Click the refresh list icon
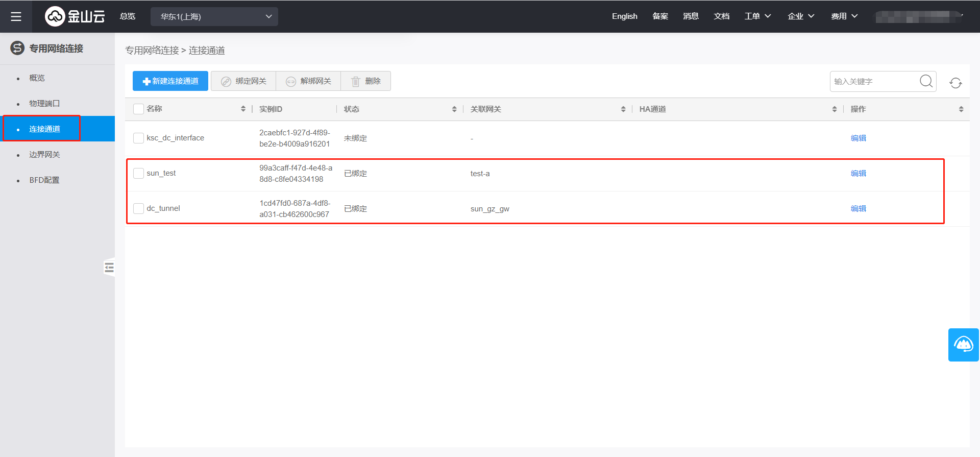The height and width of the screenshot is (457, 980). [955, 83]
